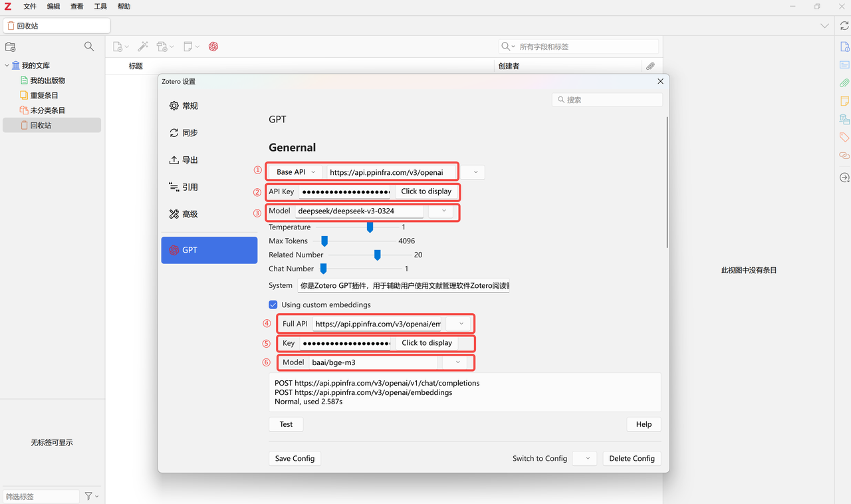Select 重复条目 in the library tree

click(x=44, y=95)
